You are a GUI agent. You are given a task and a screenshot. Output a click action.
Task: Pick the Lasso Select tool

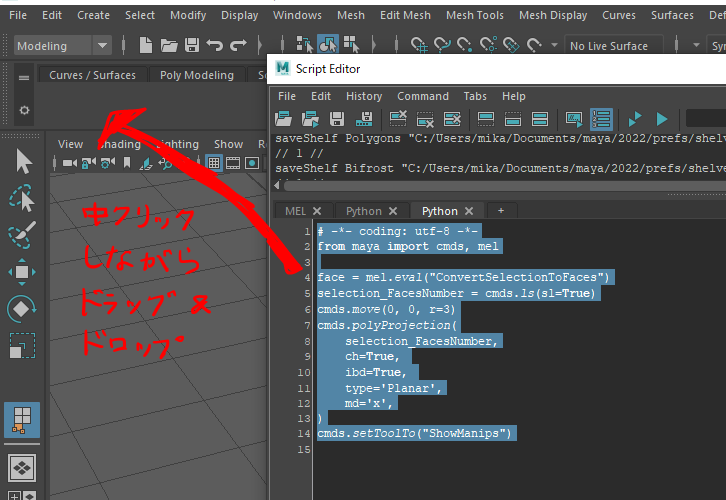(22, 198)
